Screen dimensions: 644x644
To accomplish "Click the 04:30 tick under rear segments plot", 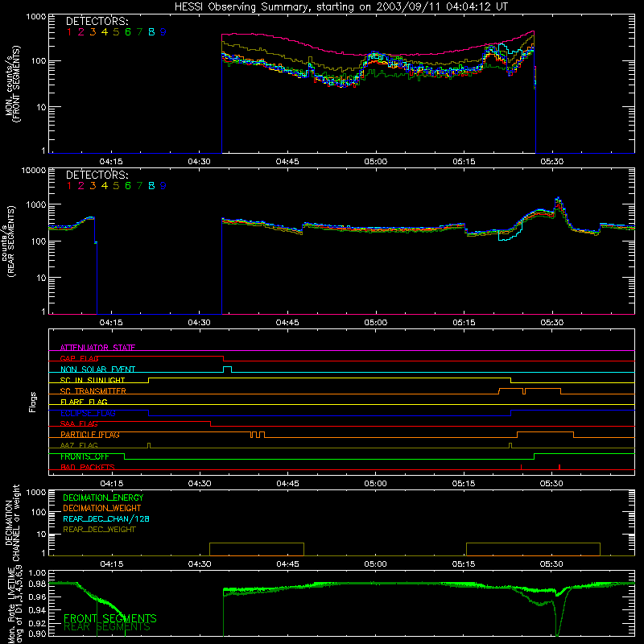I will click(199, 323).
